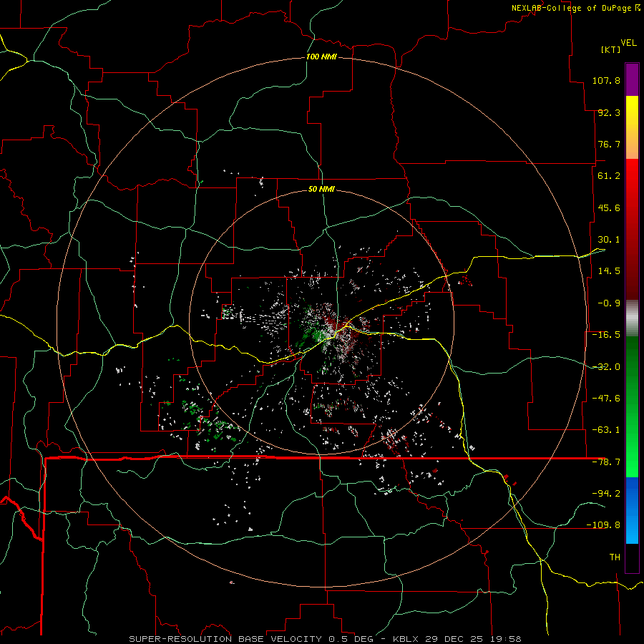The height and width of the screenshot is (644, 644).
Task: Click the VEL legend title
Action: point(628,42)
